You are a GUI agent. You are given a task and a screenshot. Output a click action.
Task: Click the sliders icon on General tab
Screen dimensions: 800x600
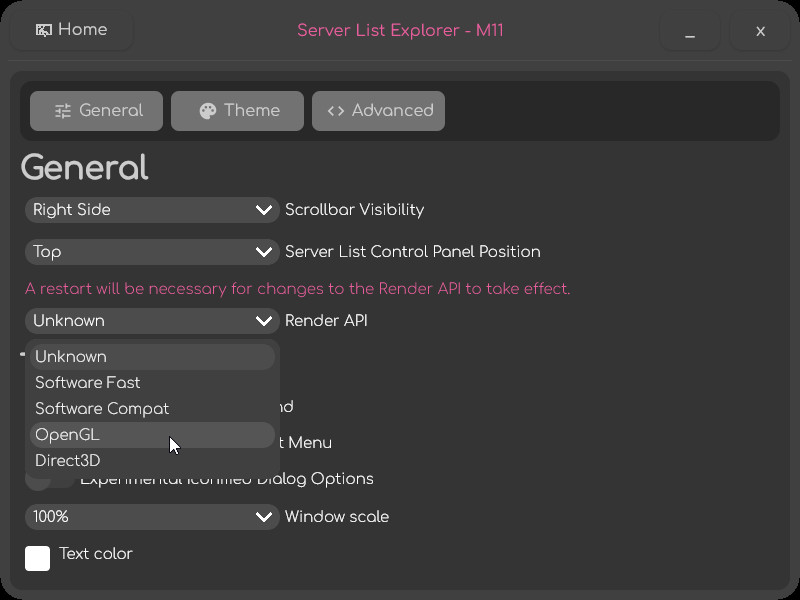pyautogui.click(x=63, y=111)
